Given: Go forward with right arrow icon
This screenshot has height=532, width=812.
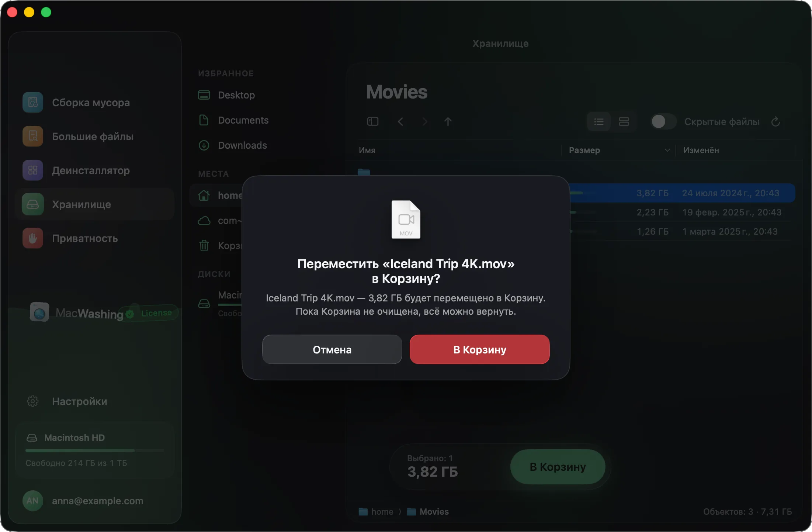Looking at the screenshot, I should [425, 121].
